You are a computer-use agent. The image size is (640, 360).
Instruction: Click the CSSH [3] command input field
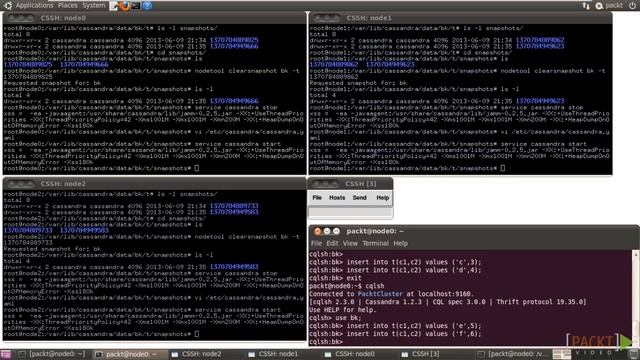point(350,212)
